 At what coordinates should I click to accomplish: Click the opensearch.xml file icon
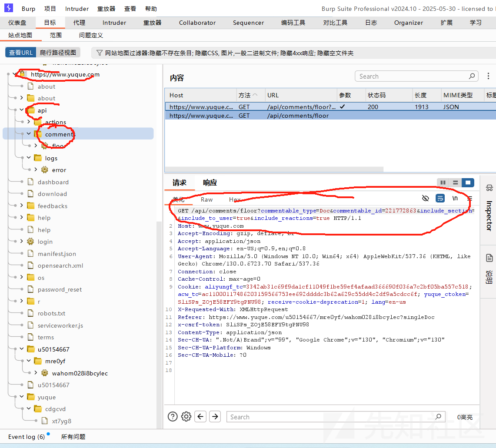[x=31, y=265]
